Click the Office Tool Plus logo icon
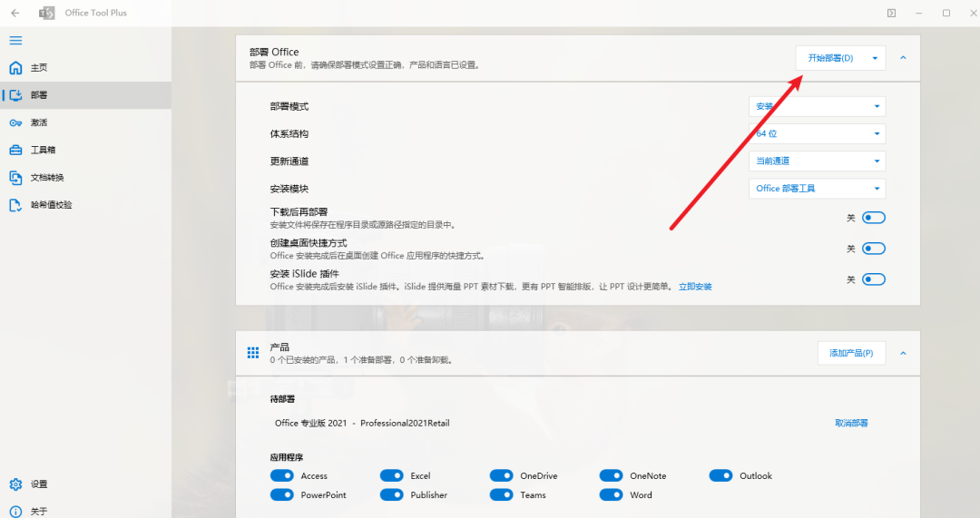The image size is (980, 518). [47, 13]
